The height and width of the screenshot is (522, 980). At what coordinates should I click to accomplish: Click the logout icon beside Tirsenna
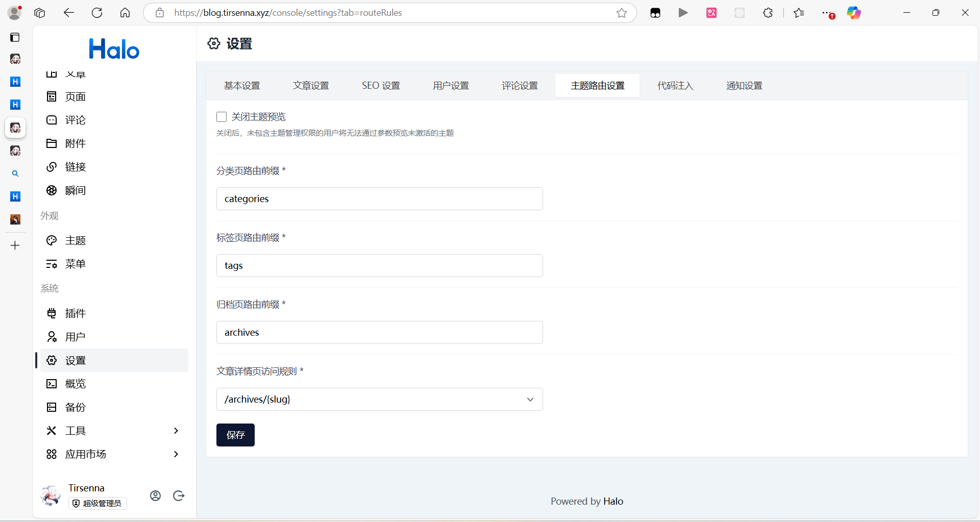pos(179,495)
